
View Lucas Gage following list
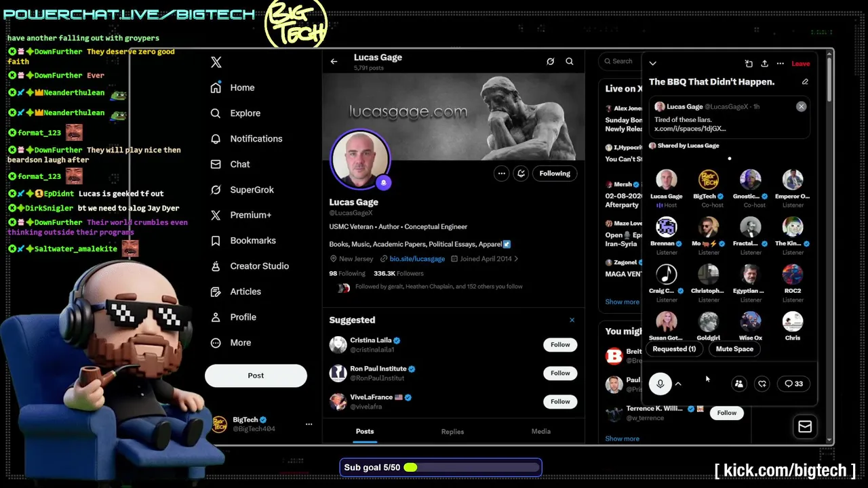coord(347,273)
